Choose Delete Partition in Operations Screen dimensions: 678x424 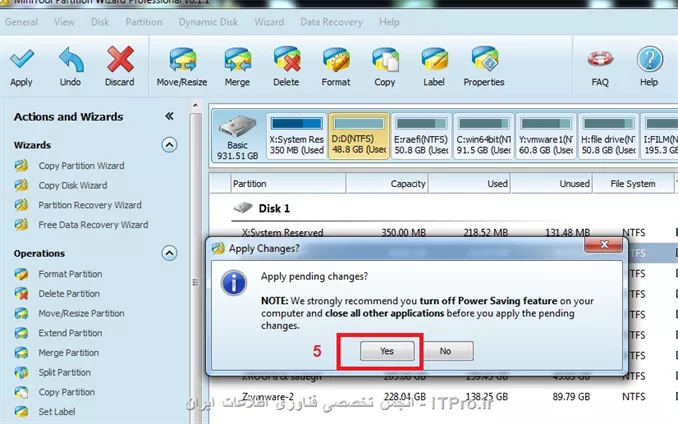point(69,293)
